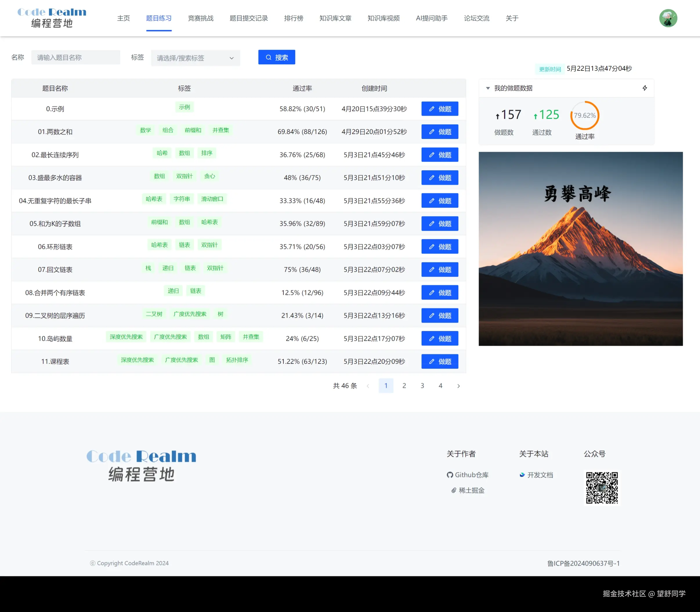
Task: Open the 排行榜 menu item
Action: 294,18
